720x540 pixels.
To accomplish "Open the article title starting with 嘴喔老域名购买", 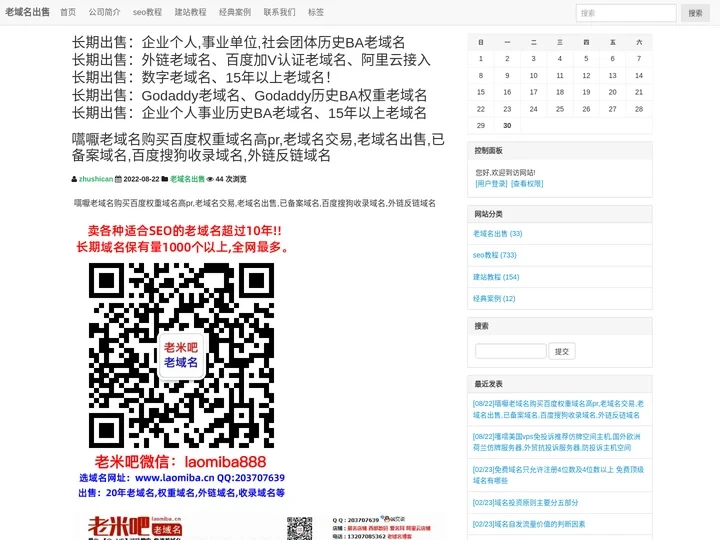I will (x=258, y=147).
